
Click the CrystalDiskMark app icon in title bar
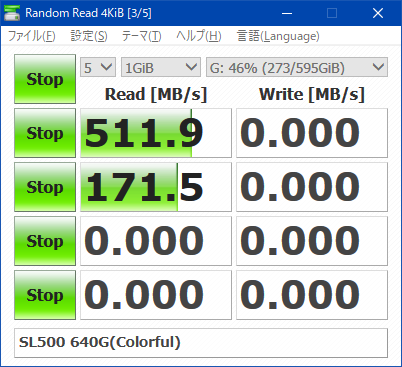12,13
